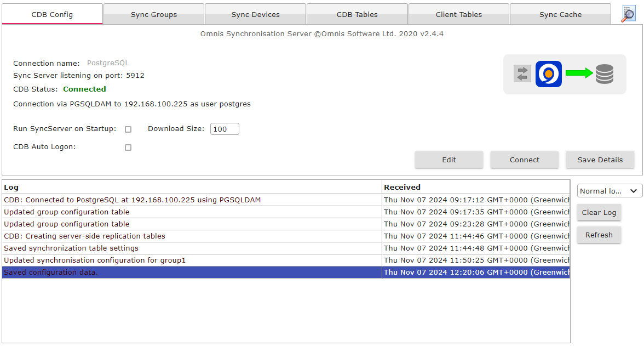This screenshot has width=644, height=346.
Task: Click the 09:17:35 Received timestamp cell
Action: (475, 212)
